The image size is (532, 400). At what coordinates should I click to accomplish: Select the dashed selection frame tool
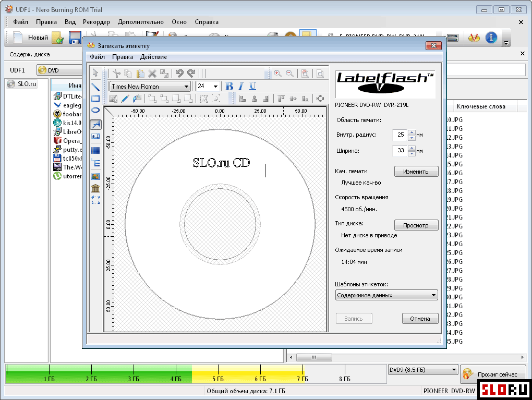pyautogui.click(x=95, y=200)
